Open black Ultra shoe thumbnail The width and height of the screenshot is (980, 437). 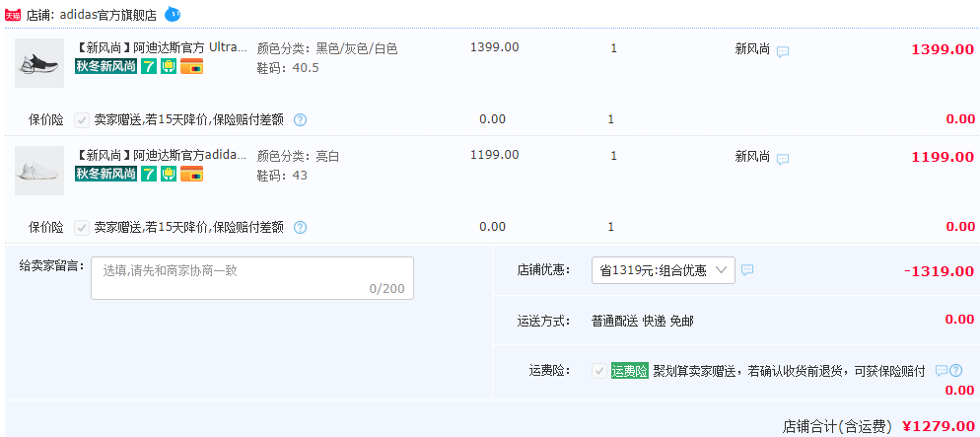39,63
